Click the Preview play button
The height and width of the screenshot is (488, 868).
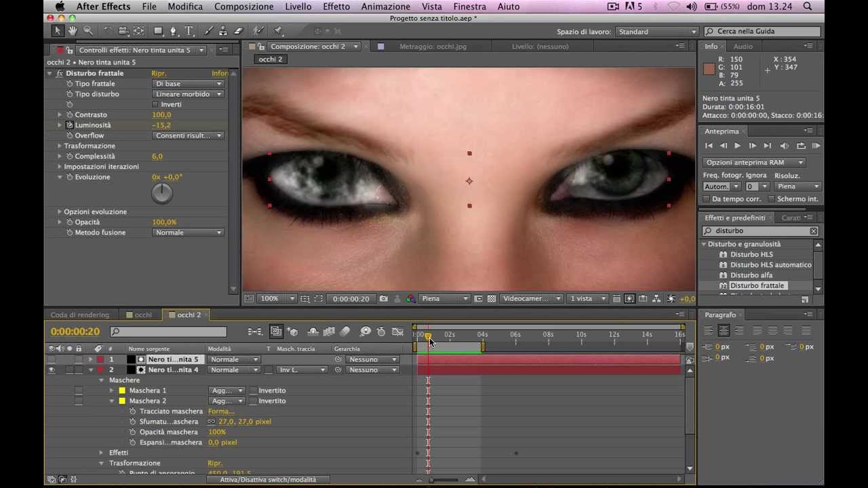point(738,146)
